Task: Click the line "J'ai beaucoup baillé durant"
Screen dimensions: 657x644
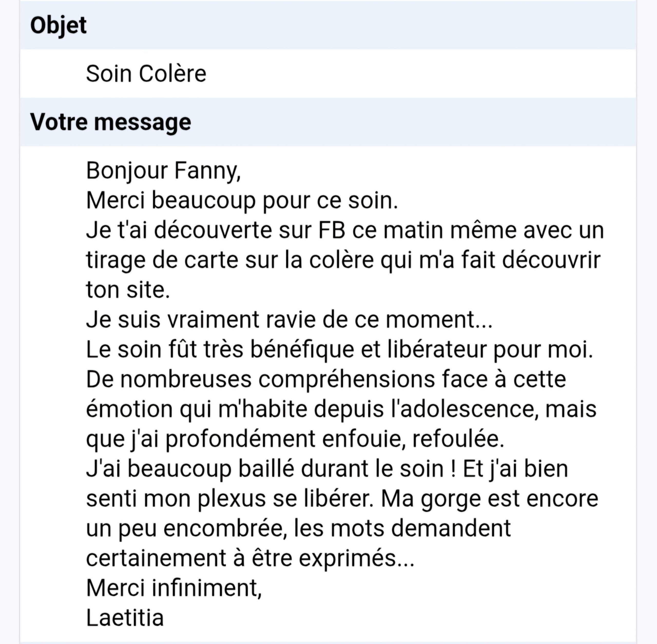Action: tap(265, 469)
